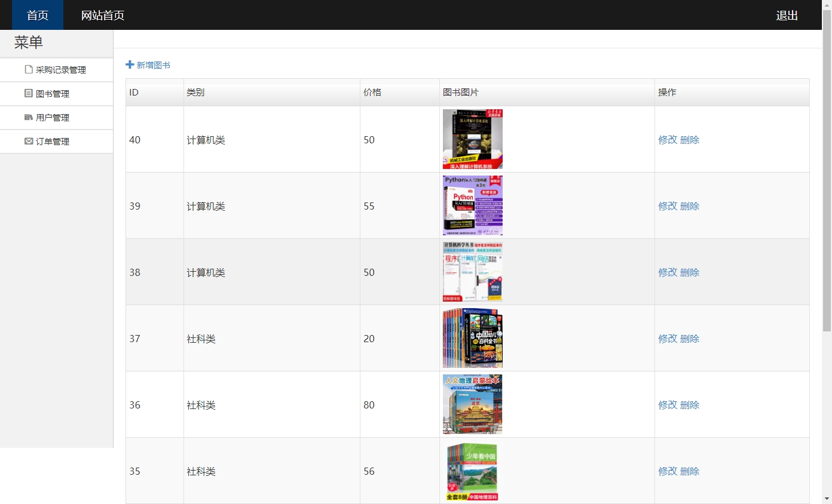Click 社科类 in the ID 37 row
Screen dimensions: 832x504
pyautogui.click(x=201, y=339)
